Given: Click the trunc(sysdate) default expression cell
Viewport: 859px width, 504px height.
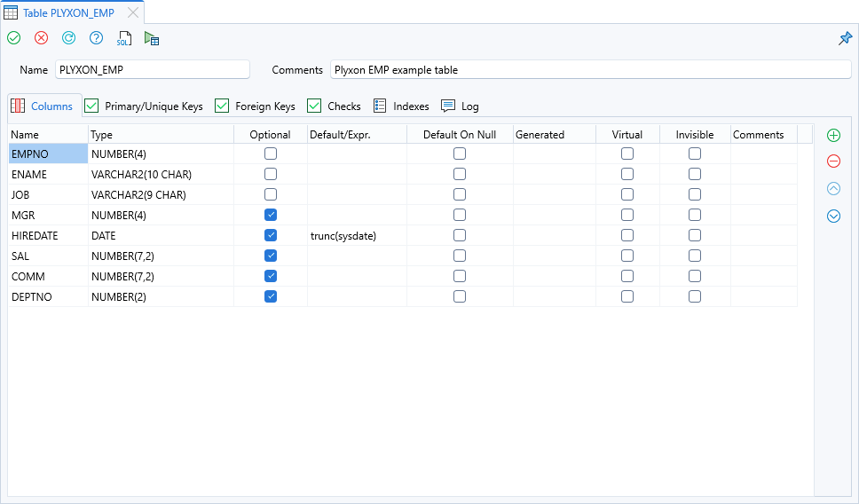Looking at the screenshot, I should (358, 235).
